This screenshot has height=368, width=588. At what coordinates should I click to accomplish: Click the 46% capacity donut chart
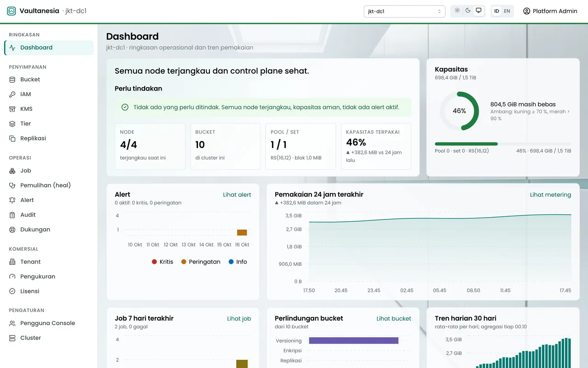tap(459, 111)
